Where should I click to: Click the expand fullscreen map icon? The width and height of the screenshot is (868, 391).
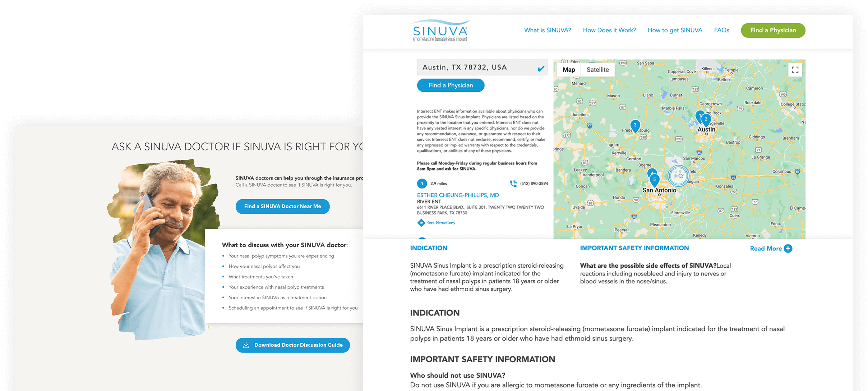[795, 70]
